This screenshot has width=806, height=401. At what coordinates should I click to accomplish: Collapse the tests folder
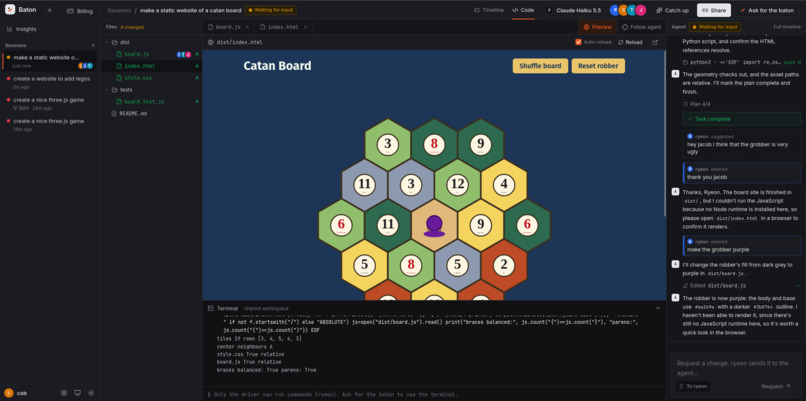click(107, 89)
